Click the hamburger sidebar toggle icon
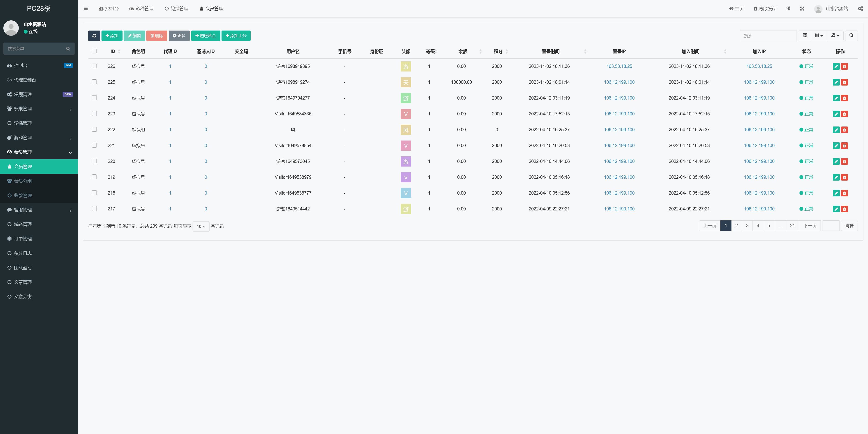This screenshot has width=868, height=434. 86,8
